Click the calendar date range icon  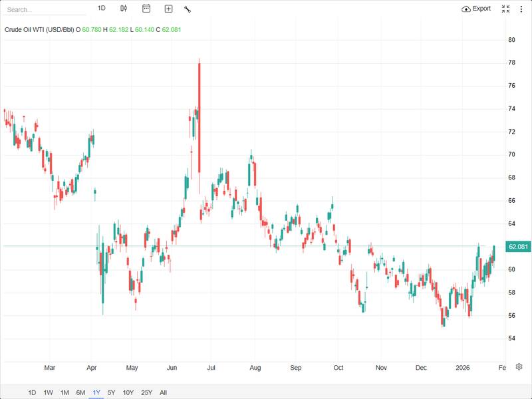pos(146,9)
